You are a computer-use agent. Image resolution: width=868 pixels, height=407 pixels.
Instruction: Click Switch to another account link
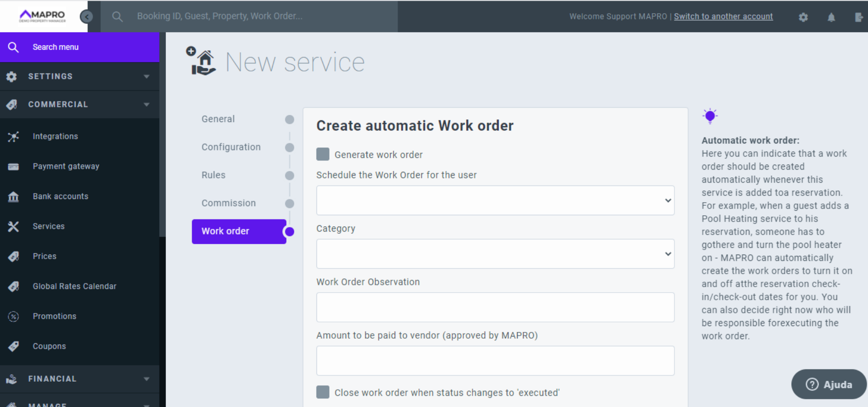tap(723, 17)
